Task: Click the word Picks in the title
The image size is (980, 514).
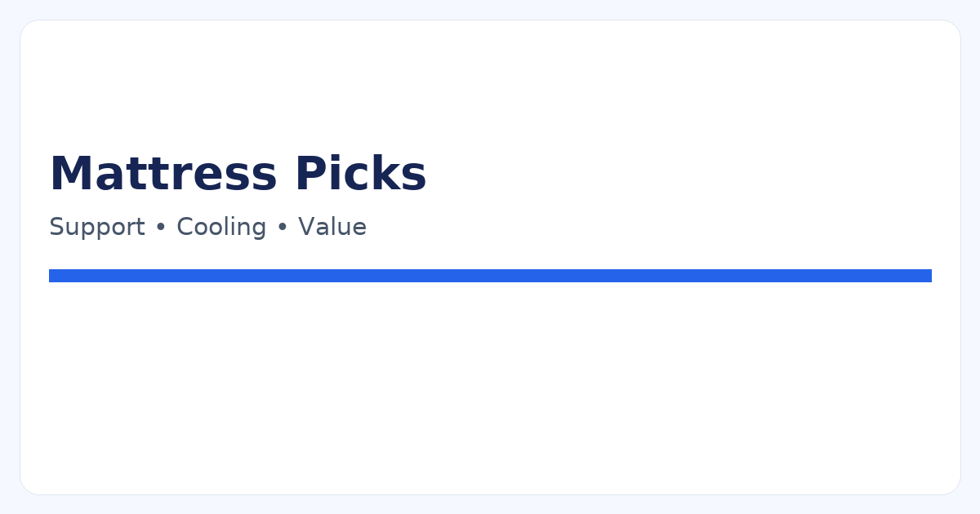Action: [360, 174]
